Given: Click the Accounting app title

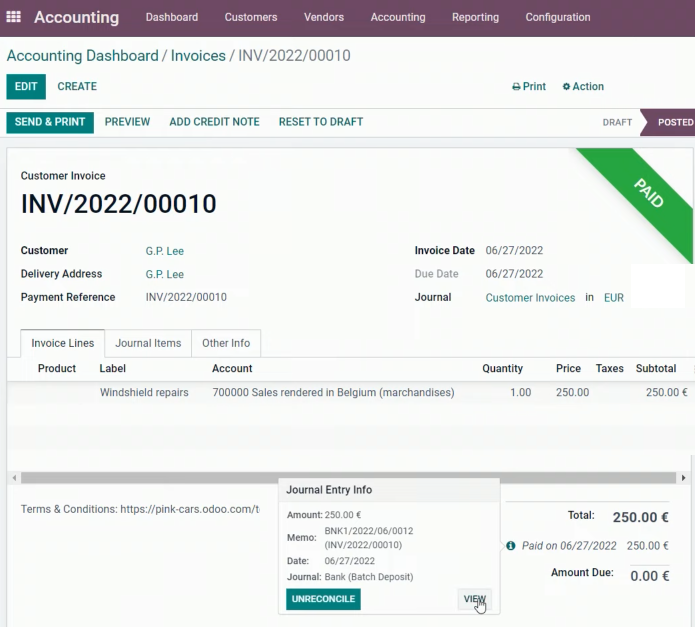Looking at the screenshot, I should point(77,17).
